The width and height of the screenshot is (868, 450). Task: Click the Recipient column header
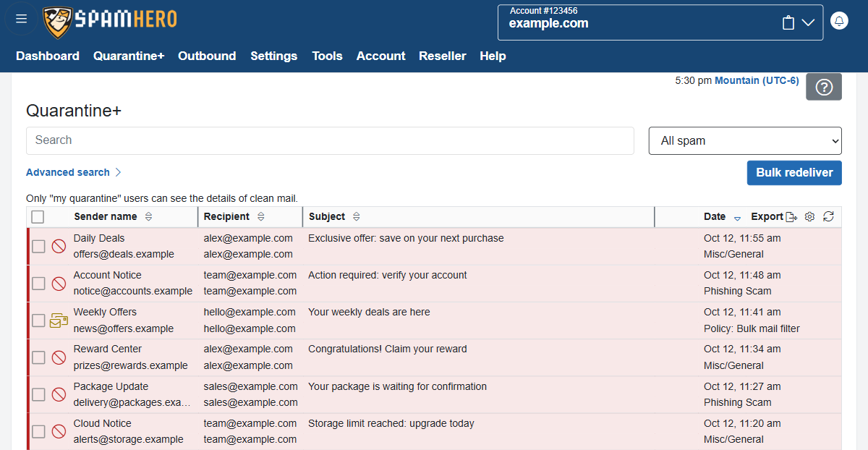point(226,216)
